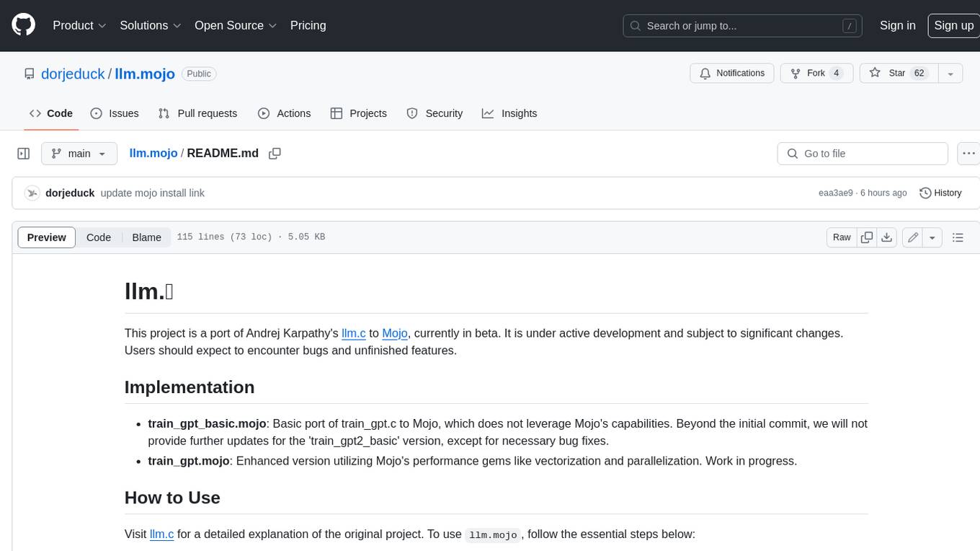Open commit hash eaa3ae9
The height and width of the screenshot is (551, 980).
(x=836, y=193)
